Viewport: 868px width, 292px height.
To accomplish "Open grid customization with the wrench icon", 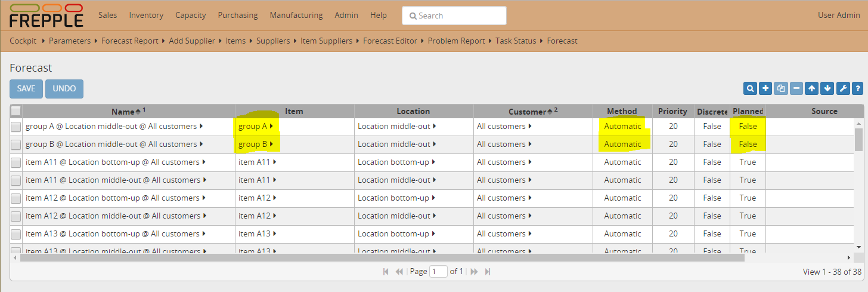I will (x=842, y=88).
